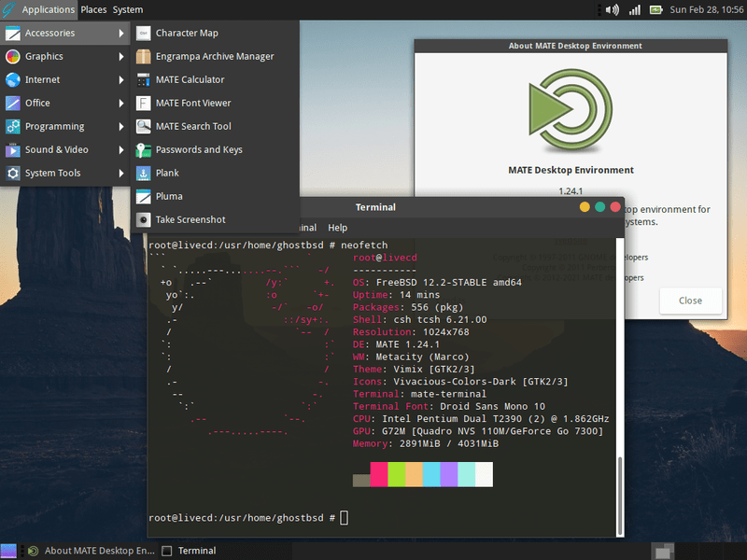Expand the Programming submenu
This screenshot has width=747, height=560.
(65, 126)
